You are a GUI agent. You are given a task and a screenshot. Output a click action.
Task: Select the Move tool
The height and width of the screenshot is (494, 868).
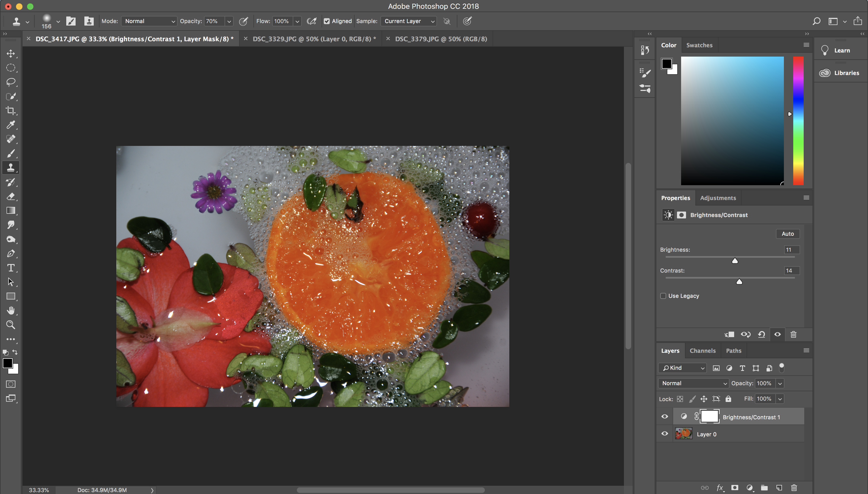(x=11, y=54)
